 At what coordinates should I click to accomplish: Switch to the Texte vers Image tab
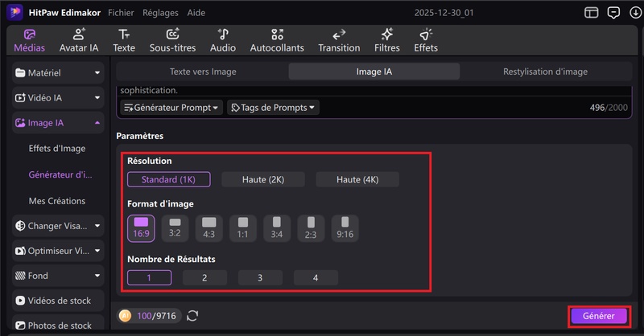coord(203,72)
